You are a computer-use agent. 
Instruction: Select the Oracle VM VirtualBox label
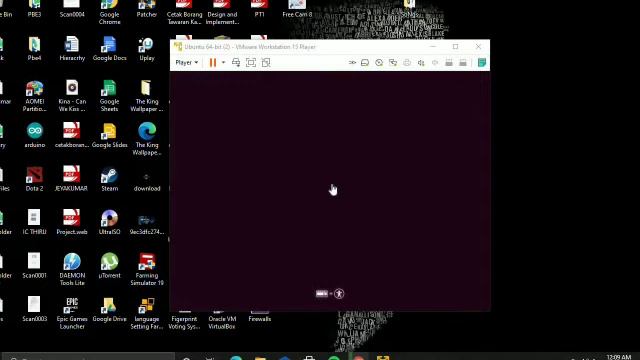pyautogui.click(x=222, y=322)
